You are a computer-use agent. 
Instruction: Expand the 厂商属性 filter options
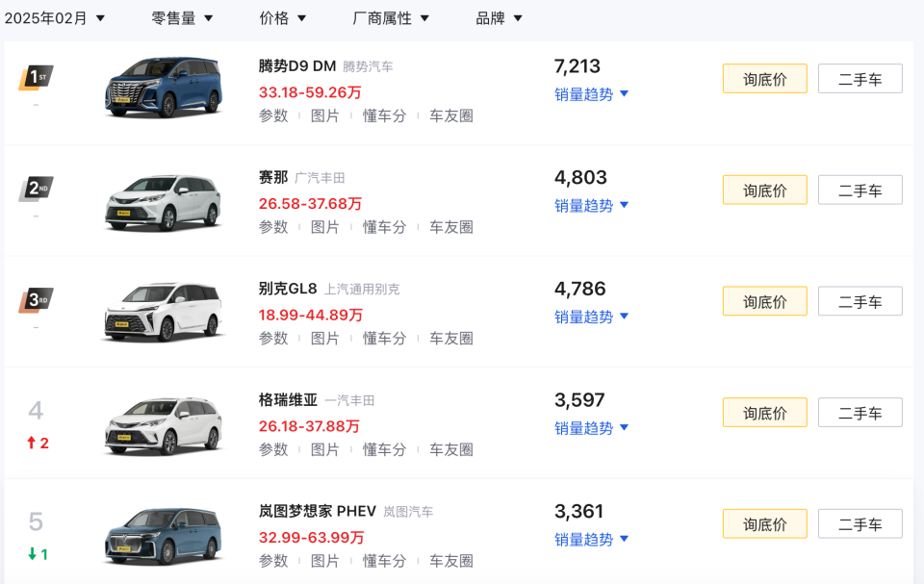click(392, 17)
